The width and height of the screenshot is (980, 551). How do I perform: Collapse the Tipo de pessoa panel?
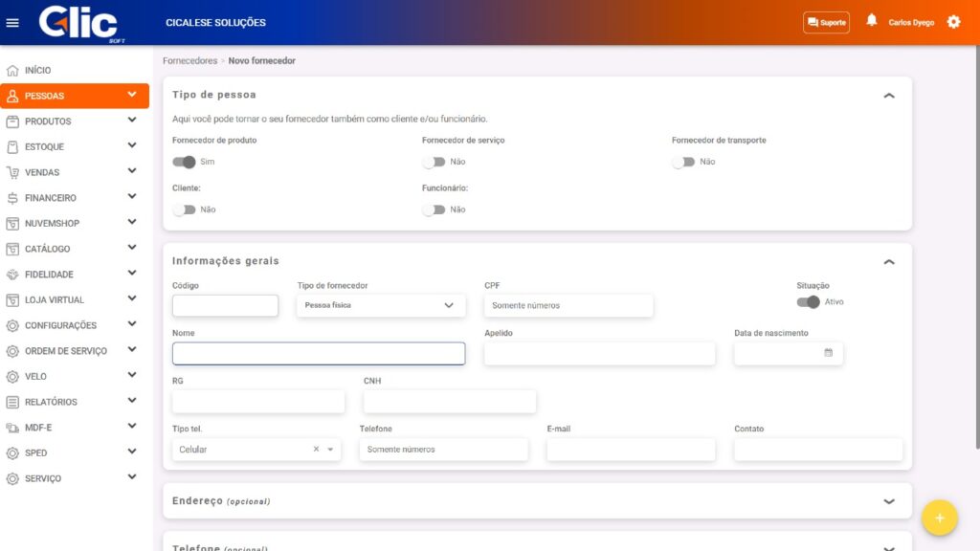888,96
